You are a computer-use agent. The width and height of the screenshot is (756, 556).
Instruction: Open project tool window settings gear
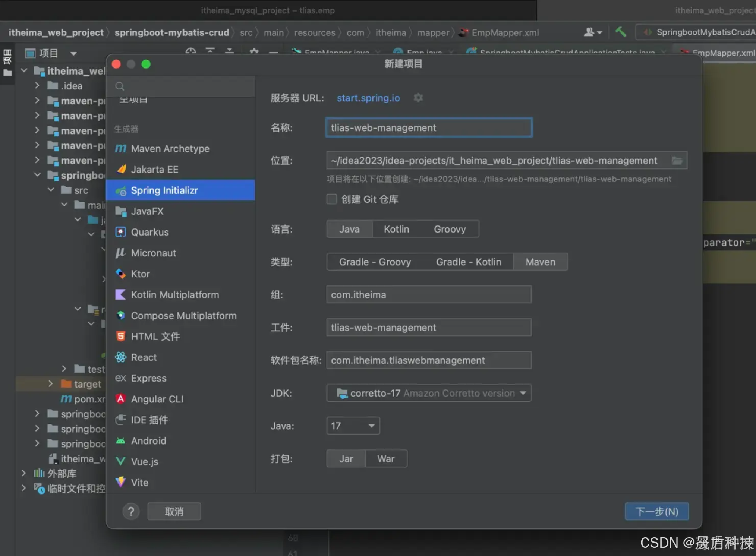[254, 51]
